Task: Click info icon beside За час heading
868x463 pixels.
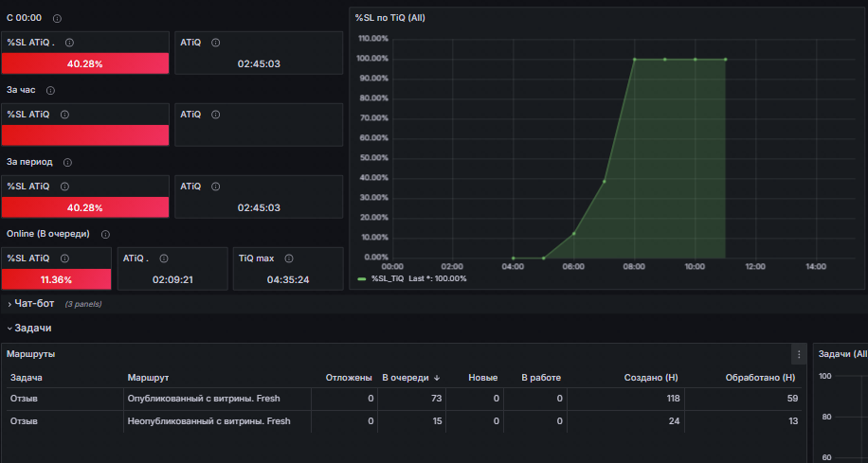Action: pyautogui.click(x=51, y=90)
